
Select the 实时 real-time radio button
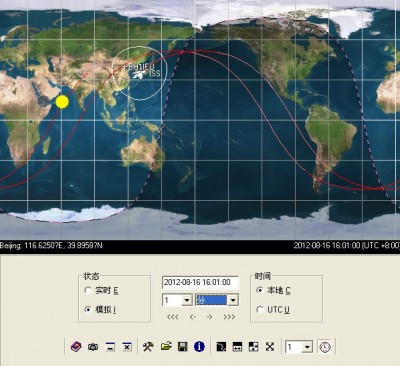pyautogui.click(x=88, y=290)
